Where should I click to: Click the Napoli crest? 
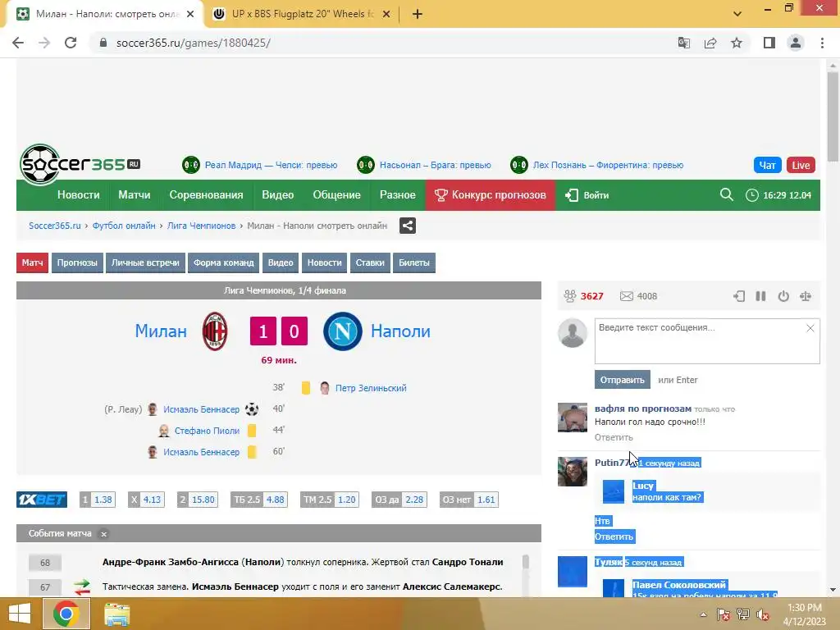point(343,331)
